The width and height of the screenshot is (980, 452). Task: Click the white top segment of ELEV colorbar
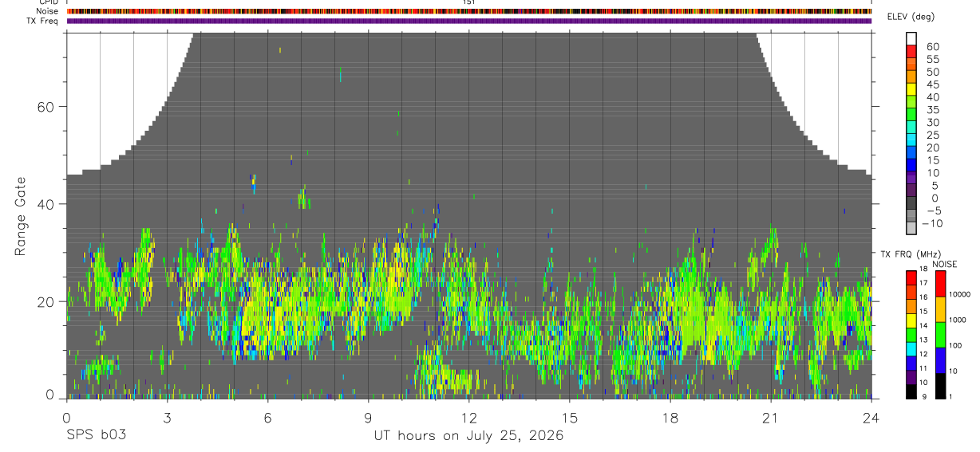(x=911, y=38)
